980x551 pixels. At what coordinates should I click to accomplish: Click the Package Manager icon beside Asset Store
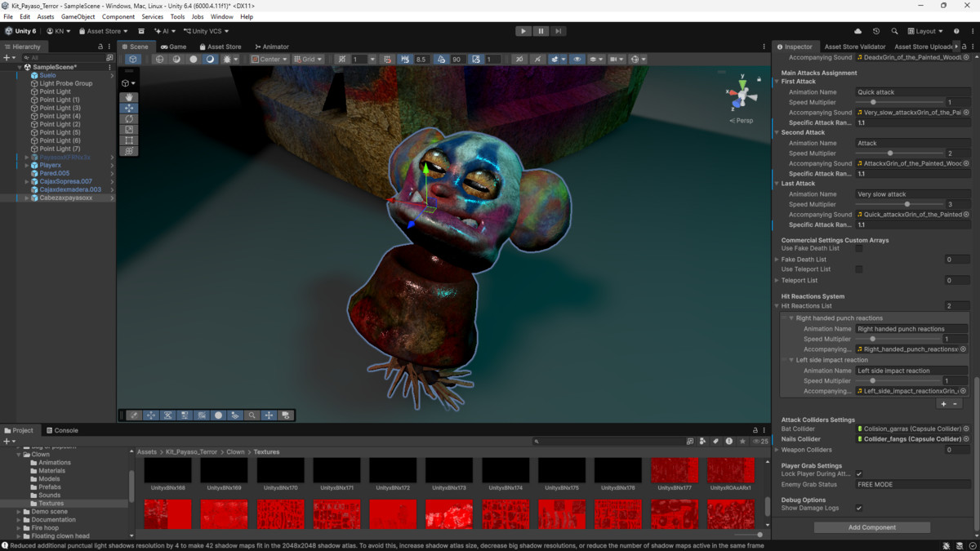(x=140, y=31)
